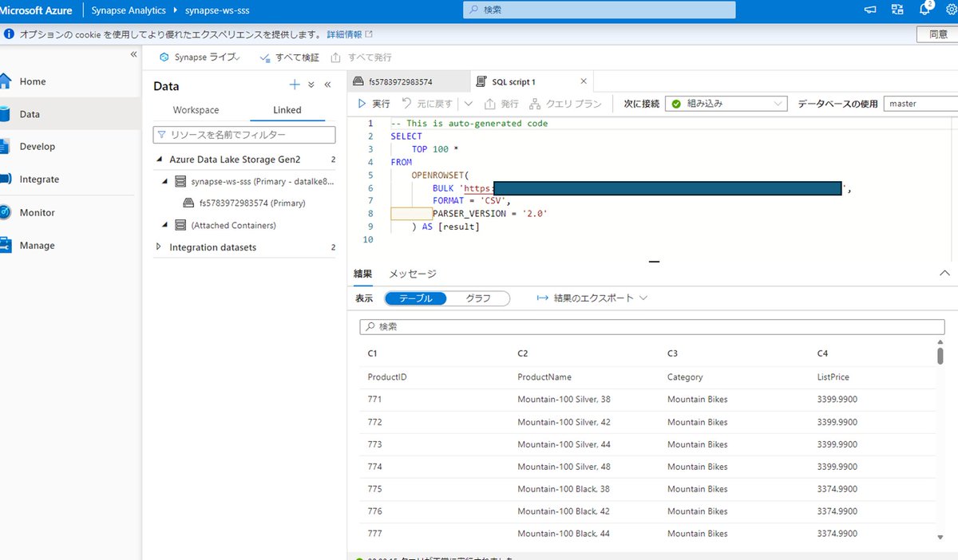This screenshot has width=958, height=560.
Task: Click Mountain Bikes cell in row 776
Action: point(697,511)
